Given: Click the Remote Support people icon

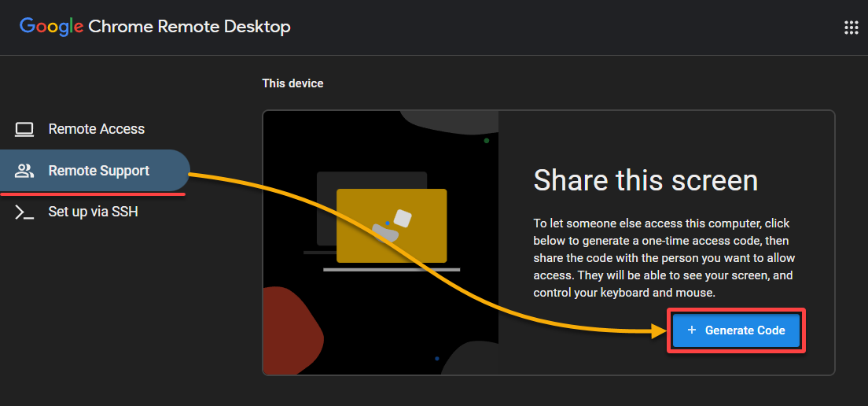Looking at the screenshot, I should (x=24, y=171).
